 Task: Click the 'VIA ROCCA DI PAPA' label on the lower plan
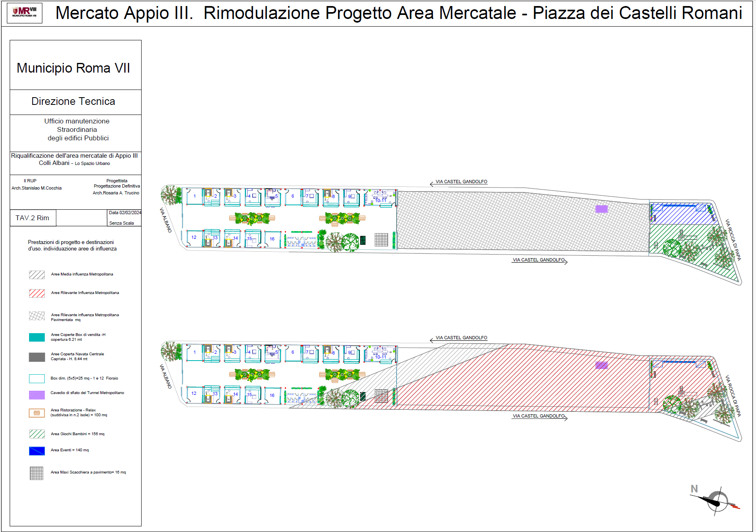tap(733, 396)
